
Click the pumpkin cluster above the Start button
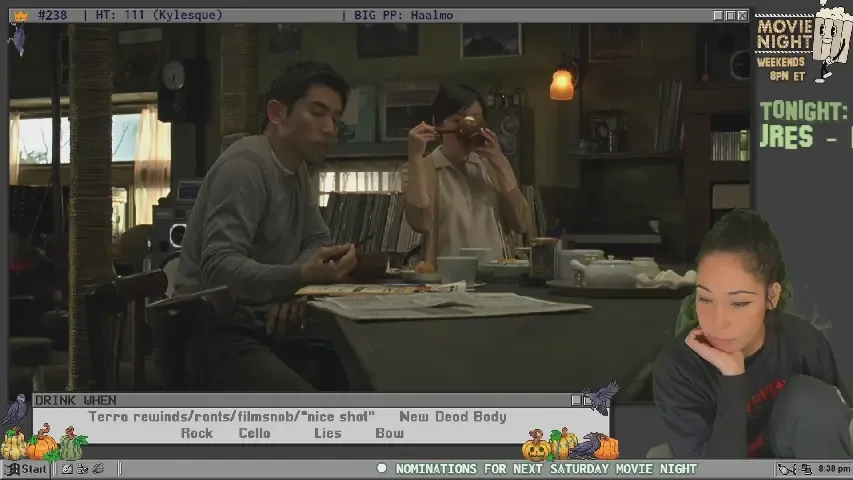tap(42, 442)
